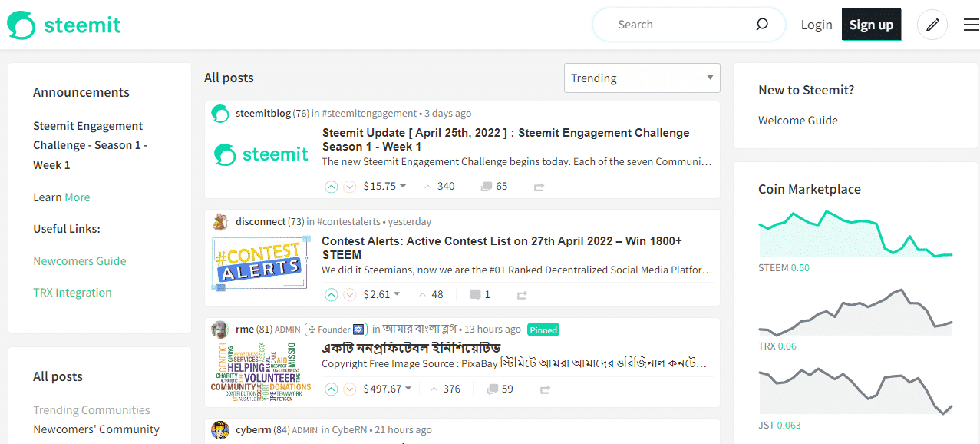This screenshot has height=444, width=980.
Task: Resteem the Steemit Update post
Action: (539, 187)
